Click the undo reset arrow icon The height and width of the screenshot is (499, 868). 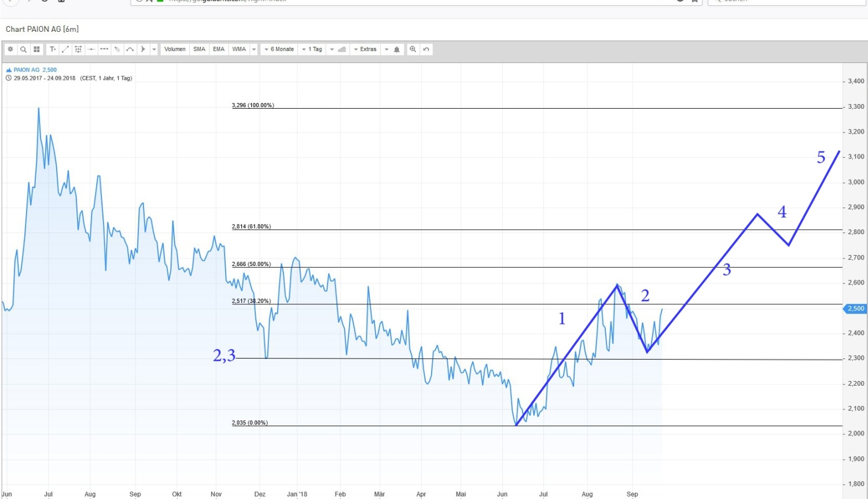click(x=426, y=49)
